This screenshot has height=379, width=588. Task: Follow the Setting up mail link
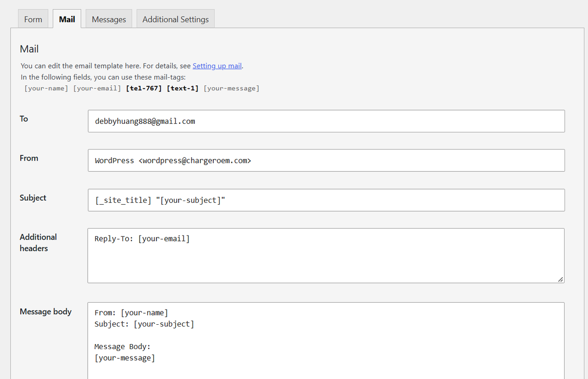pos(217,66)
